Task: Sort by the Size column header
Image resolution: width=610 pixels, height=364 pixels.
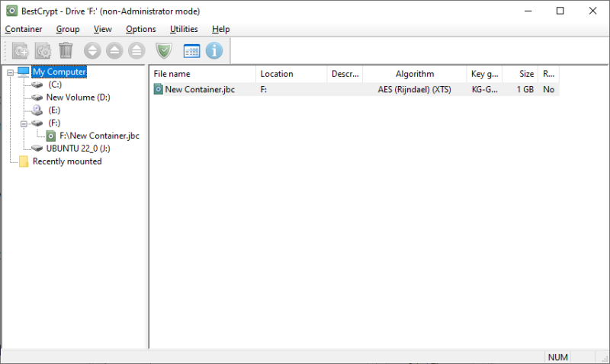Action: tap(520, 74)
